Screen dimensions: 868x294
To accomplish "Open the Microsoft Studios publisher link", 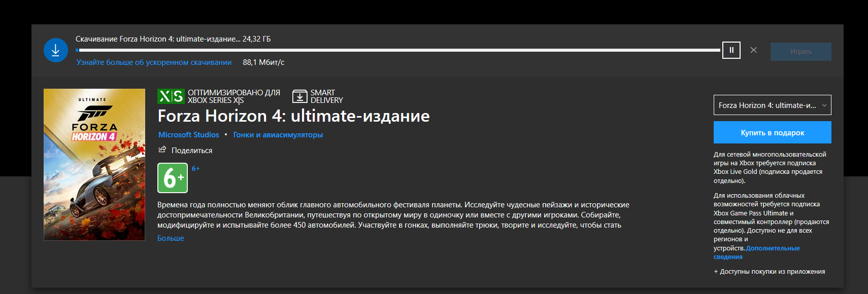I will pos(189,135).
